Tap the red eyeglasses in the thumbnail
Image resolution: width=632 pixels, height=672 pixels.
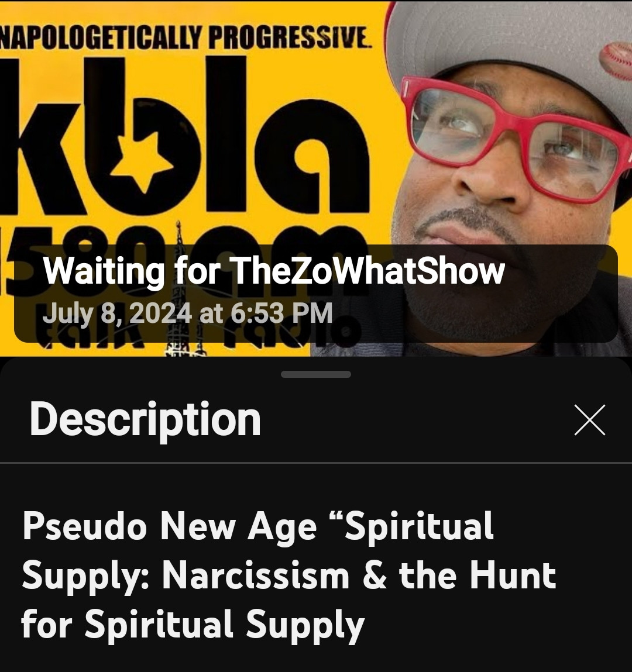[x=514, y=138]
